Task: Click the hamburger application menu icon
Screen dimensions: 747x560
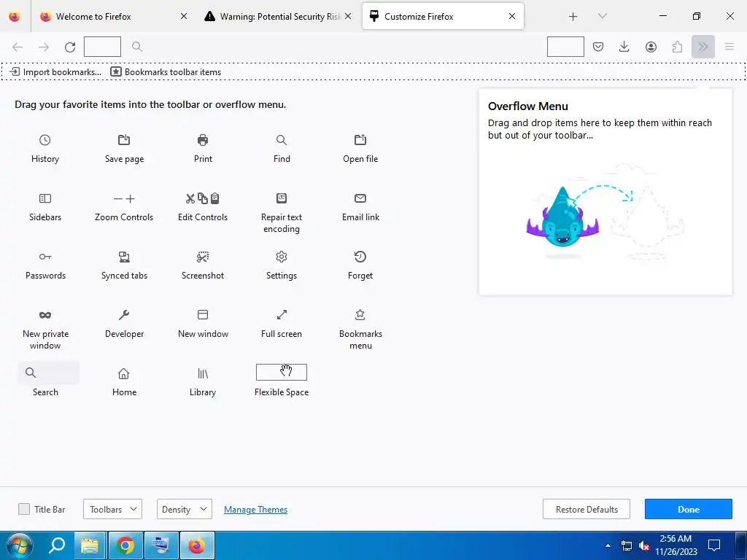Action: (729, 47)
